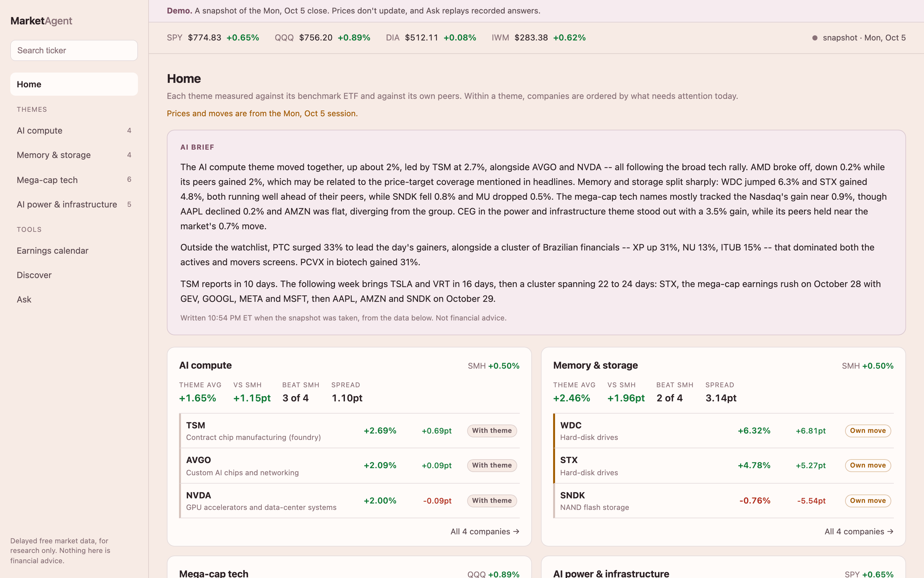Click 'All 4 companies' in AI compute card

(485, 532)
